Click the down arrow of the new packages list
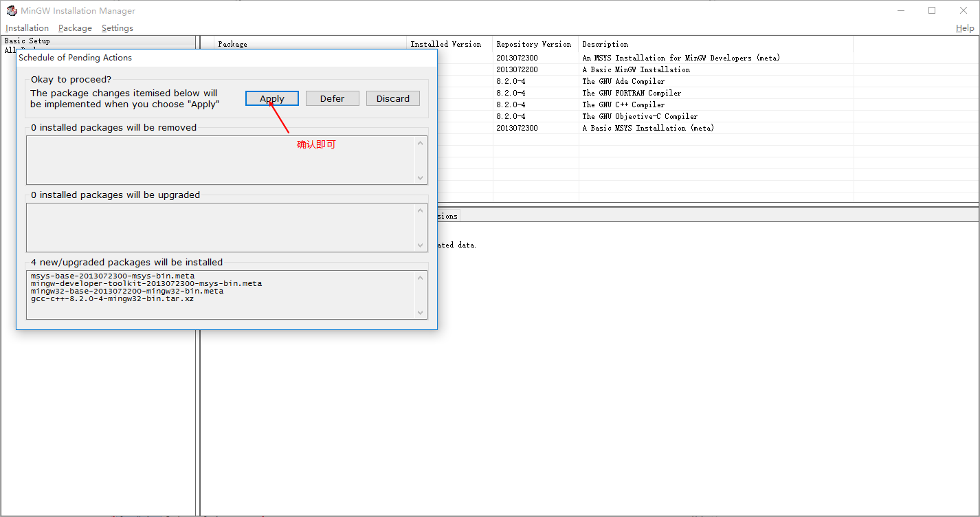This screenshot has height=517, width=980. point(421,313)
